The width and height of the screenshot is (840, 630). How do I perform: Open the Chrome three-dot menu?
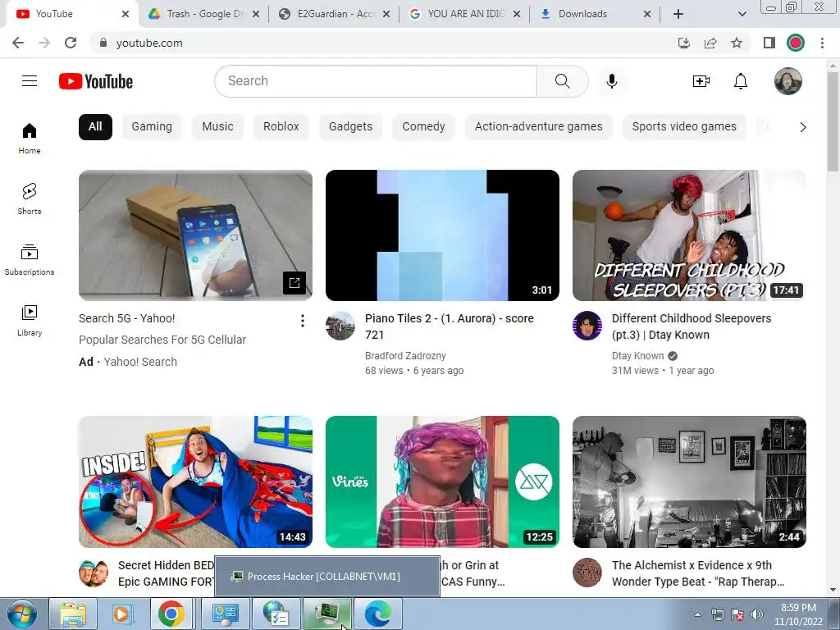[822, 43]
